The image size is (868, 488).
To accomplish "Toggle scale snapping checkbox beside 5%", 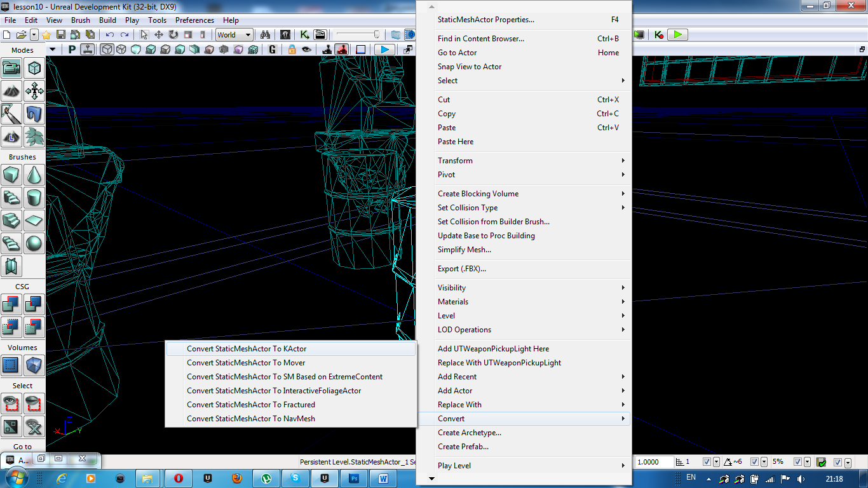I will pos(797,462).
